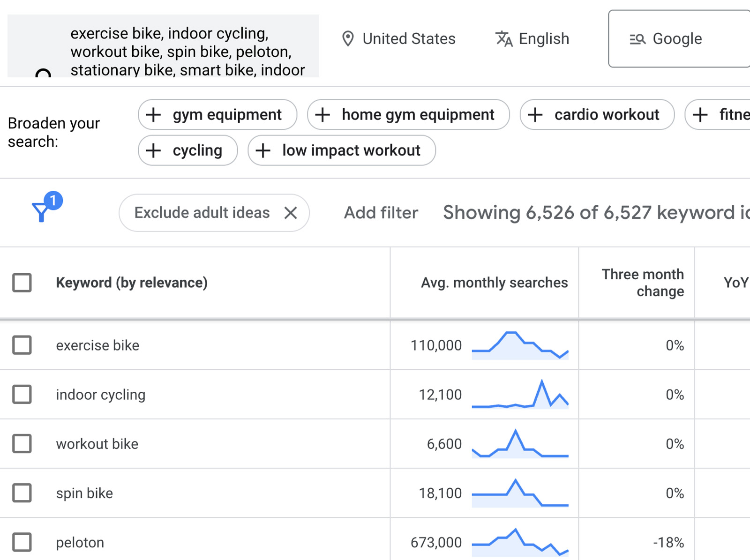
Task: View the workout bike trend sparkline
Action: [x=520, y=444]
